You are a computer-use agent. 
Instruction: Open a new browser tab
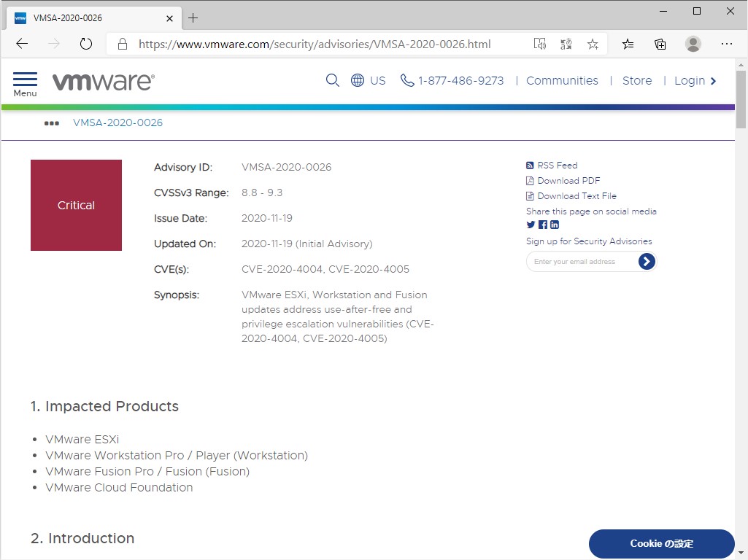point(193,18)
